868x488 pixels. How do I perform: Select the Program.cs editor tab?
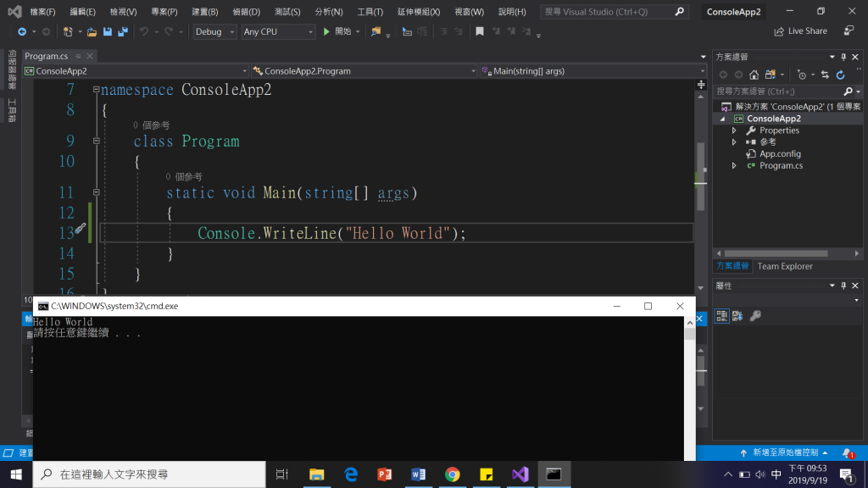click(46, 56)
